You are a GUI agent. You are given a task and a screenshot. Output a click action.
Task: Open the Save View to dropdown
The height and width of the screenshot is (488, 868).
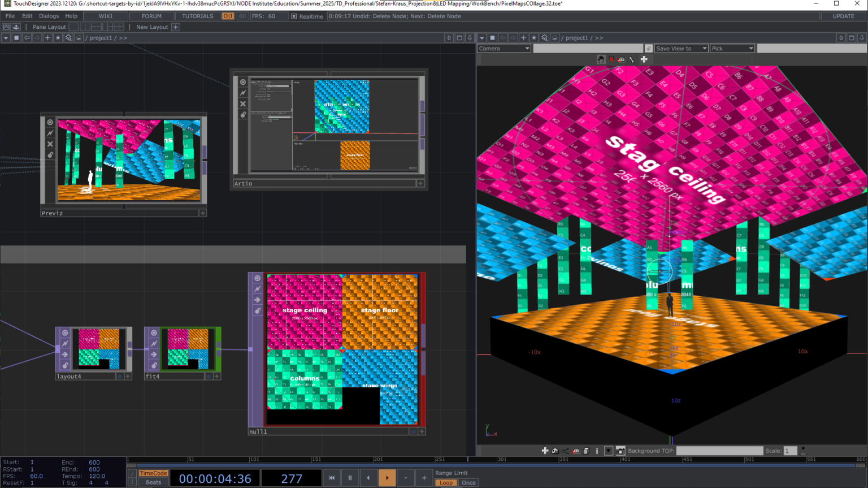681,48
